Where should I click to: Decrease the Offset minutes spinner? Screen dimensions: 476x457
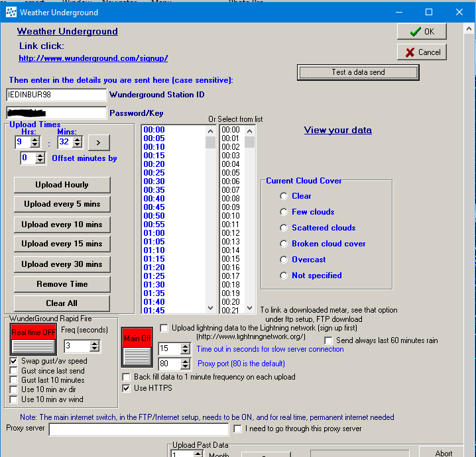coord(40,161)
